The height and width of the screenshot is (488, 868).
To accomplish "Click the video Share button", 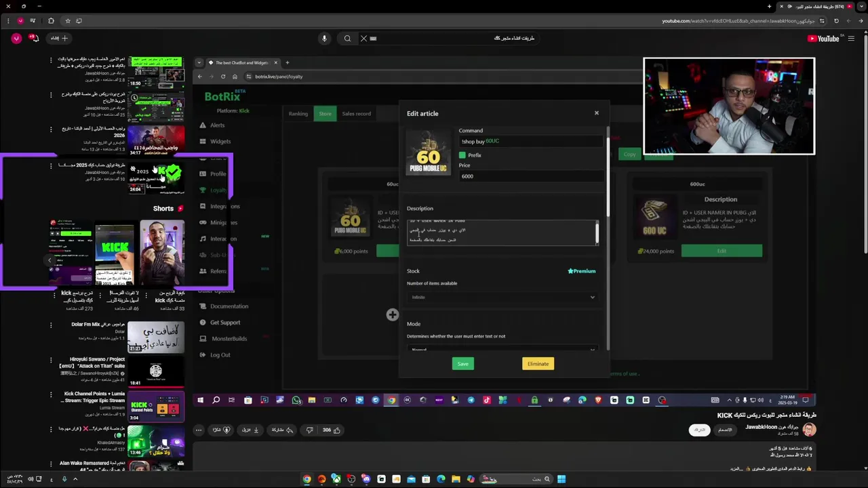I will [282, 430].
